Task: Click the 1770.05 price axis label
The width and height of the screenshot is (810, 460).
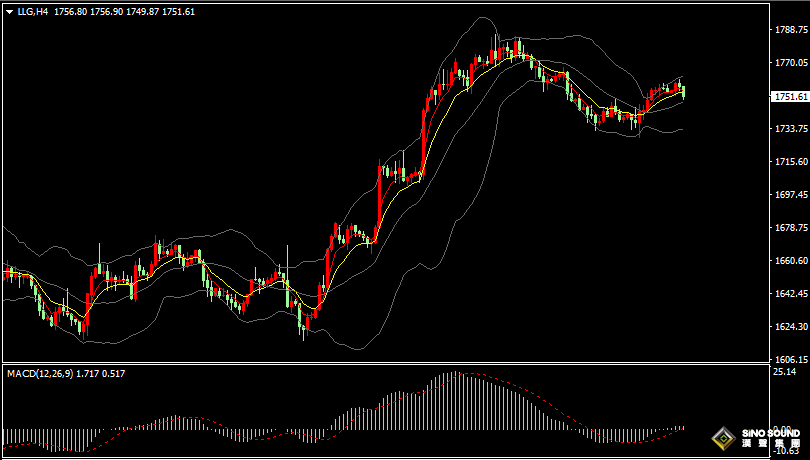Action: 790,64
